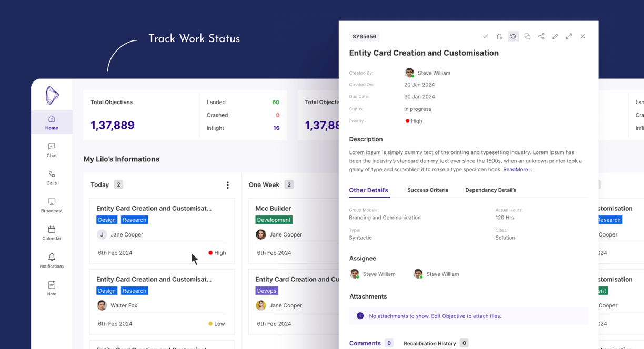Open the Calls section
Screen dimensions: 644x349
[x=52, y=178]
